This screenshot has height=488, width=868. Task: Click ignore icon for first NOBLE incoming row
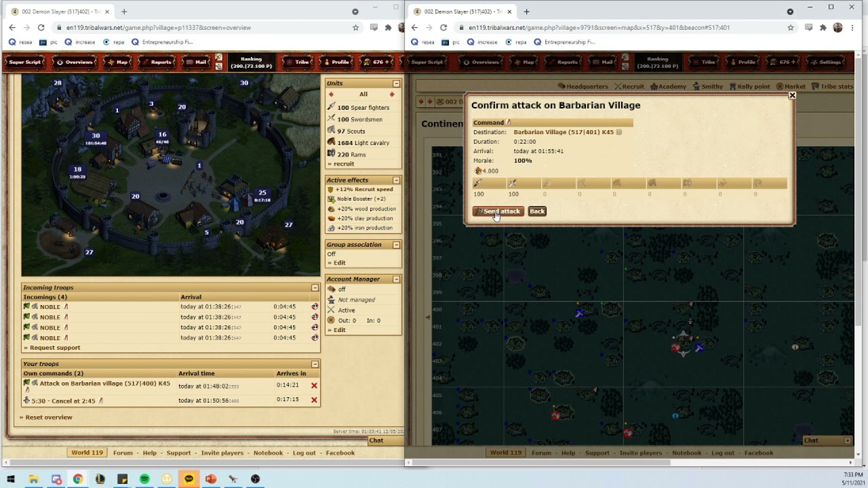pos(315,306)
